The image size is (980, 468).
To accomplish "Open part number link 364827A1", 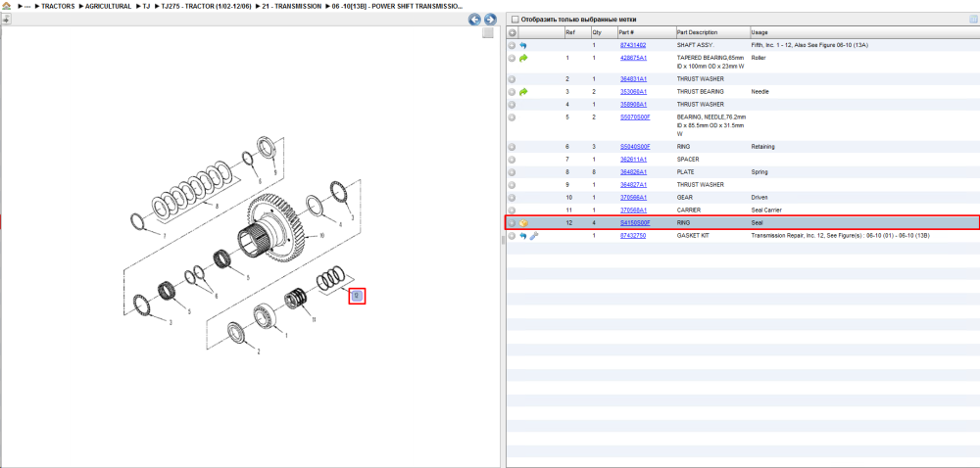I will 633,185.
